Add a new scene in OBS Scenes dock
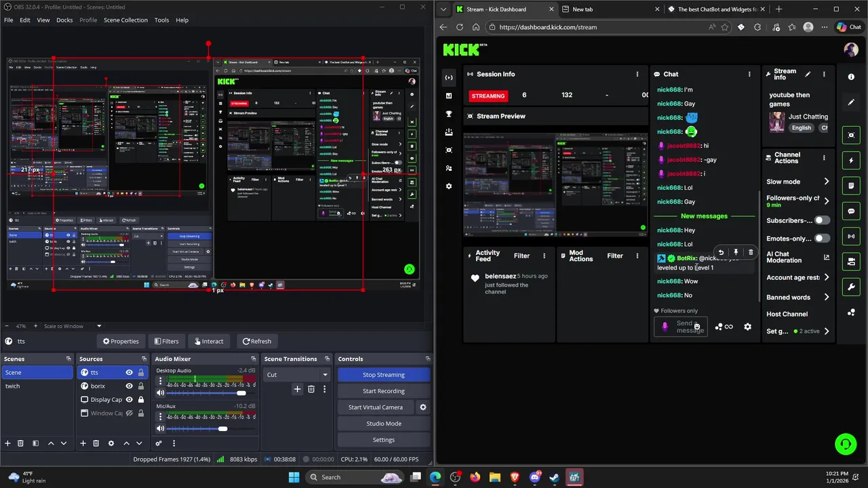The width and height of the screenshot is (868, 488). (x=7, y=443)
